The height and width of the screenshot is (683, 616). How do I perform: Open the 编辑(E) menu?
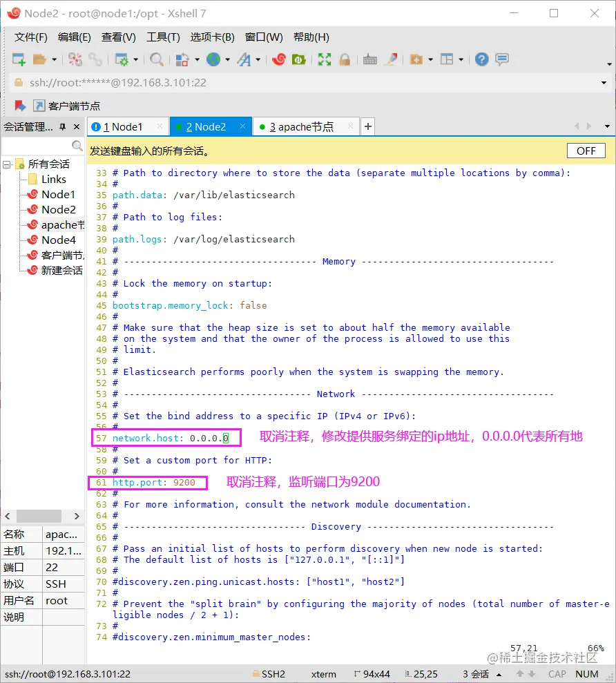point(75,37)
